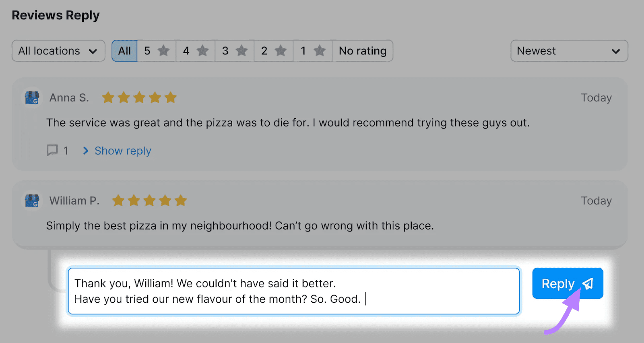Open the Newest sort dropdown
The image size is (644, 343).
pos(569,51)
